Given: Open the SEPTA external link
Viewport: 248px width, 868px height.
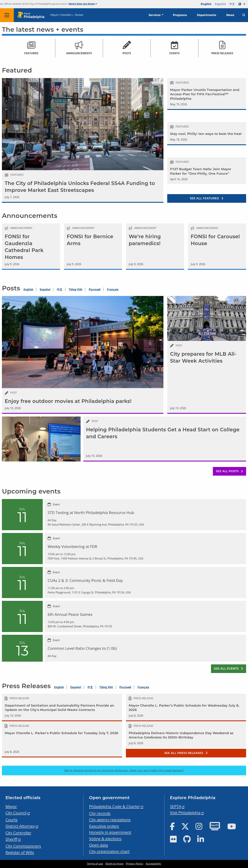Looking at the screenshot, I should 177,806.
